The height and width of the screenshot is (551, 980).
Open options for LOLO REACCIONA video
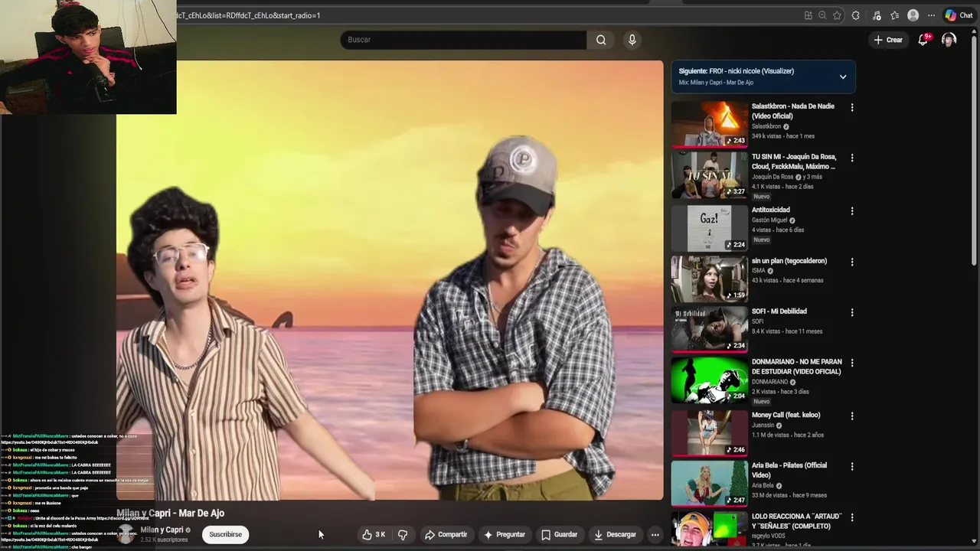click(852, 517)
